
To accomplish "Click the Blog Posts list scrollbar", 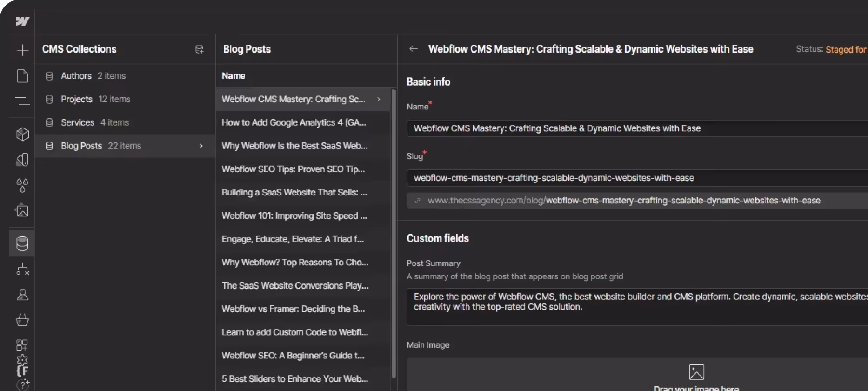I will point(394,233).
